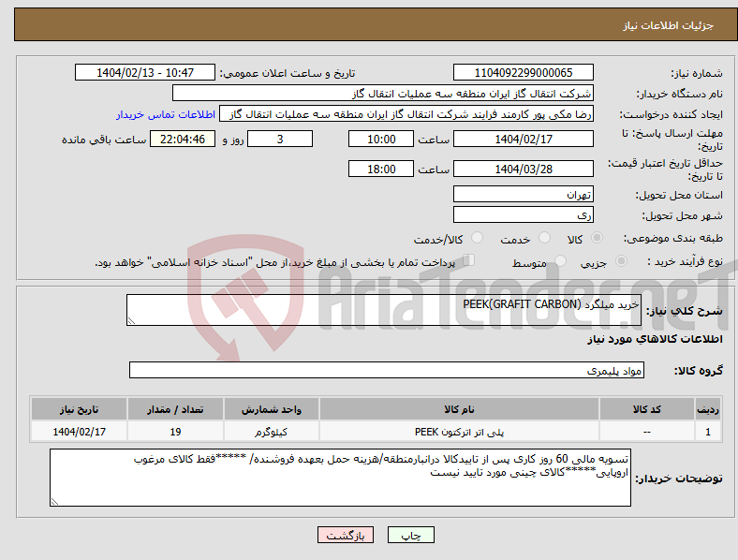
Task: Select the کالا/خدمت radio button
Action: (x=478, y=238)
